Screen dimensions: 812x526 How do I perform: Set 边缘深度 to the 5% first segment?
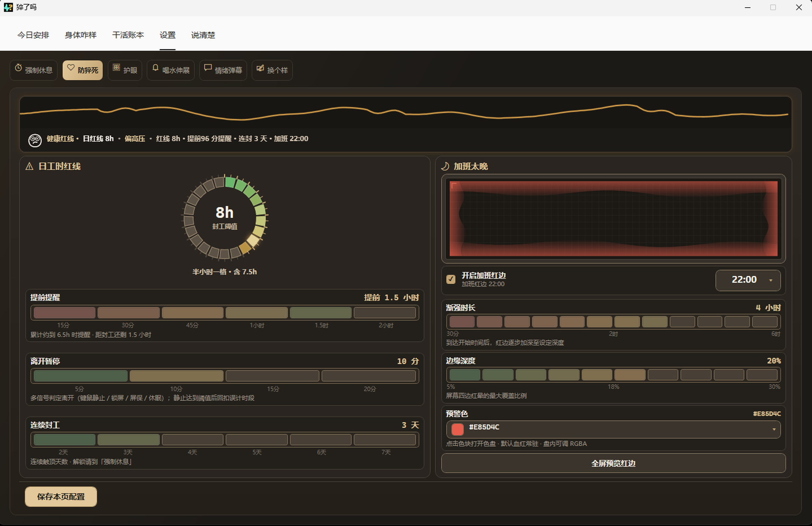(x=465, y=375)
